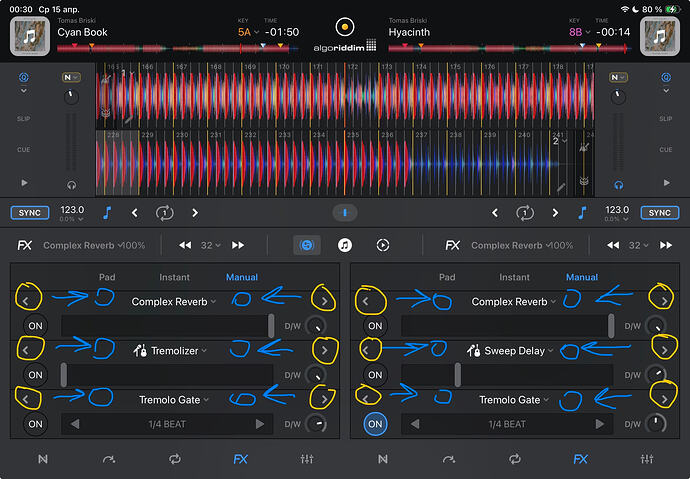Toggle key lock note on right deck

click(582, 213)
